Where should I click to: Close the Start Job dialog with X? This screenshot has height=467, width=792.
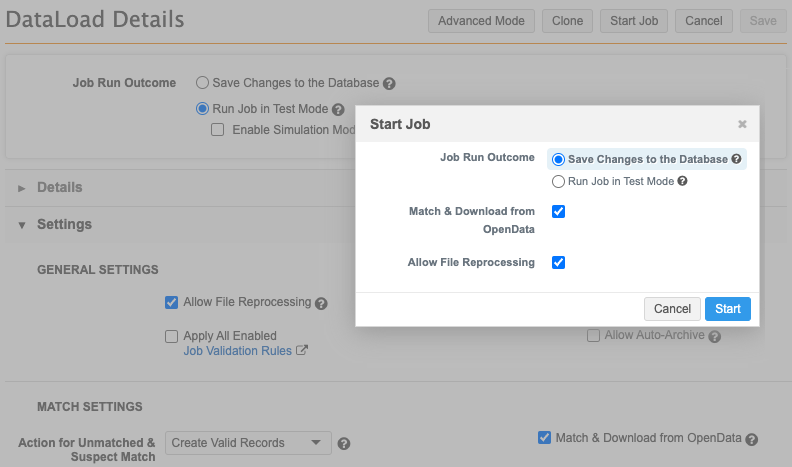[x=742, y=124]
